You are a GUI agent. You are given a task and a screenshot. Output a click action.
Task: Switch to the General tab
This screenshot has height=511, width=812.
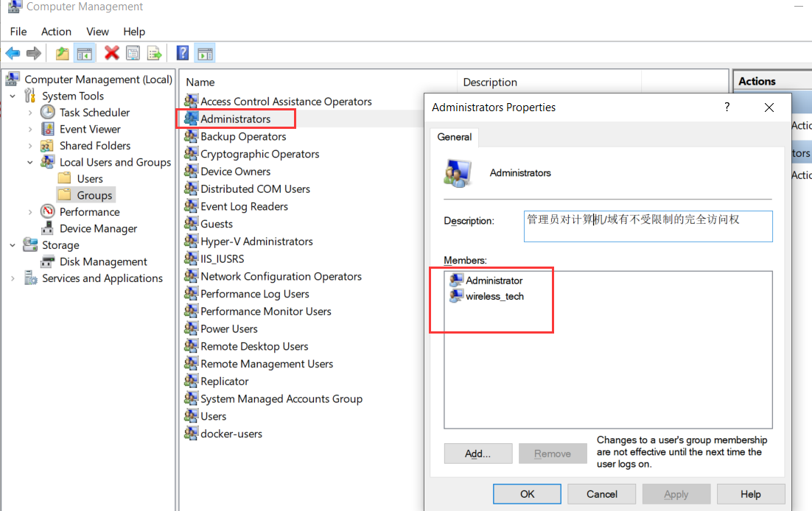click(454, 137)
